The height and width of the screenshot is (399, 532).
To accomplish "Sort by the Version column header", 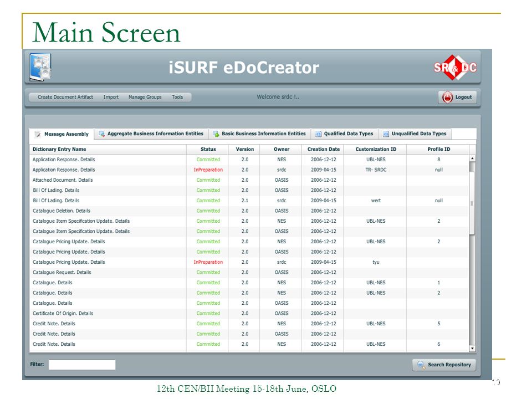I will tap(244, 149).
